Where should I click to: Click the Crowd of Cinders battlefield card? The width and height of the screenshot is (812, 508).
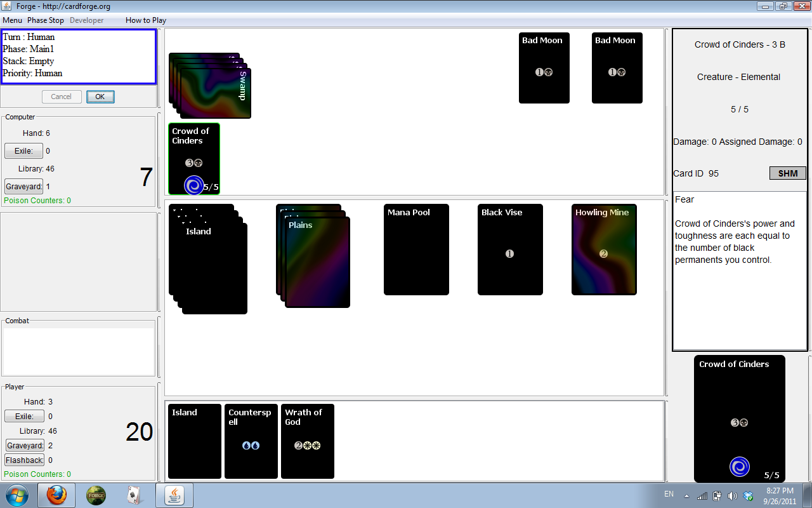point(194,159)
